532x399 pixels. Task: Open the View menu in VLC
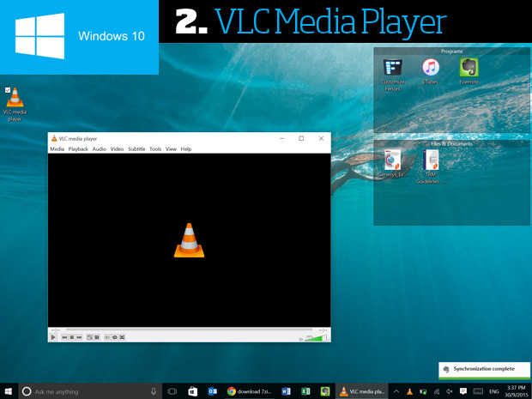pyautogui.click(x=171, y=149)
